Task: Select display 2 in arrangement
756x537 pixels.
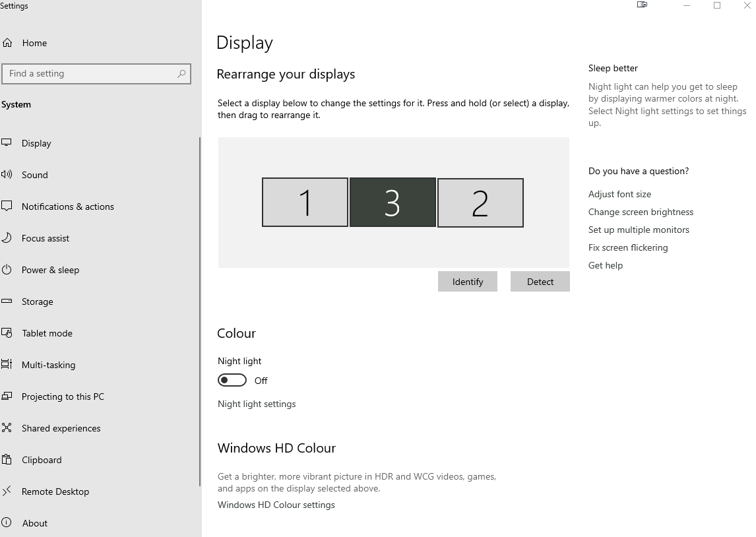Action: click(480, 203)
